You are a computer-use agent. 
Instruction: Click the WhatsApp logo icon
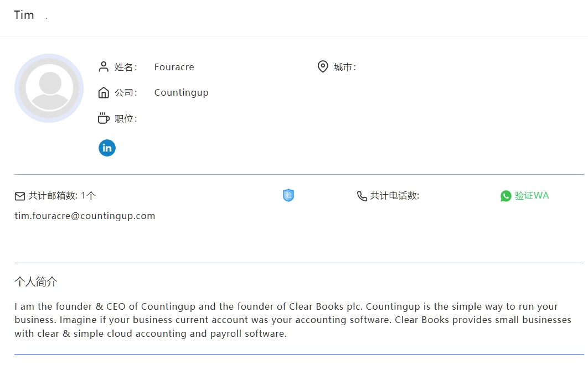(506, 196)
